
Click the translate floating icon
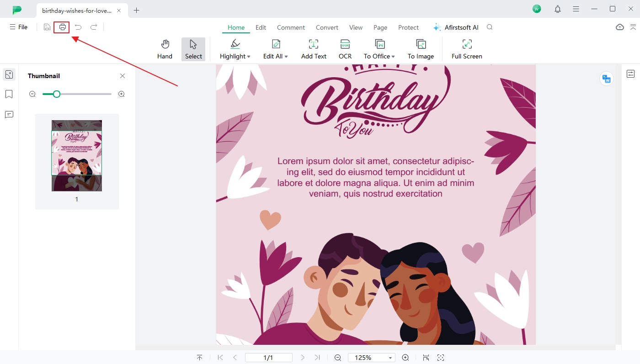point(607,79)
